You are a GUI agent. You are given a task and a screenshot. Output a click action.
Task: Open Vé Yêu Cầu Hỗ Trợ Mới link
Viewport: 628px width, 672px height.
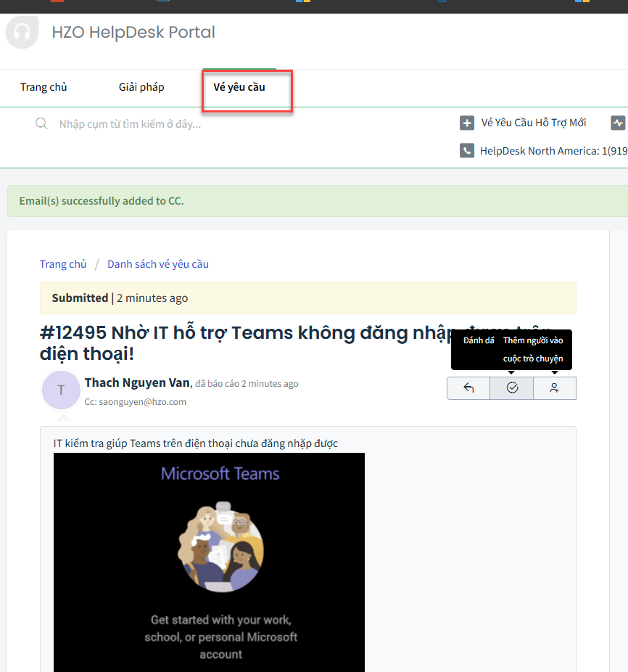533,123
